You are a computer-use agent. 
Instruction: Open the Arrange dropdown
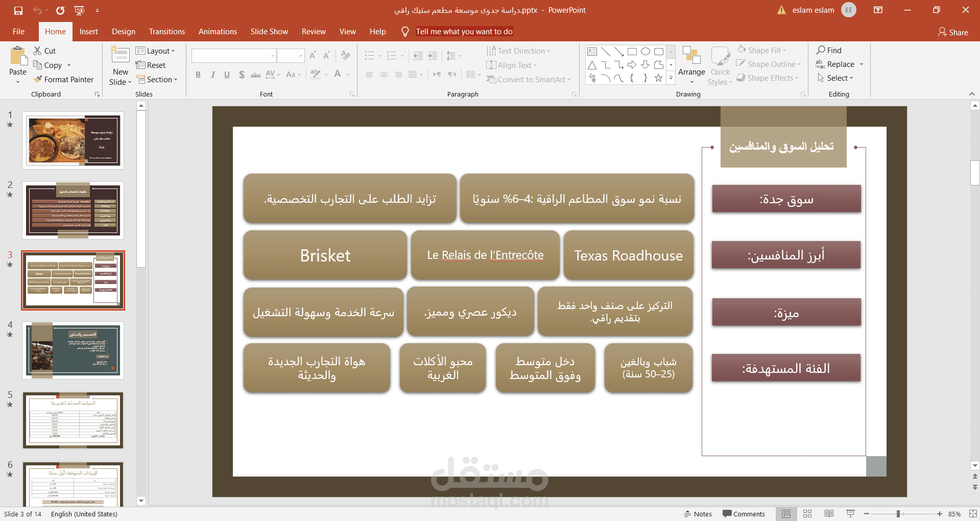691,65
